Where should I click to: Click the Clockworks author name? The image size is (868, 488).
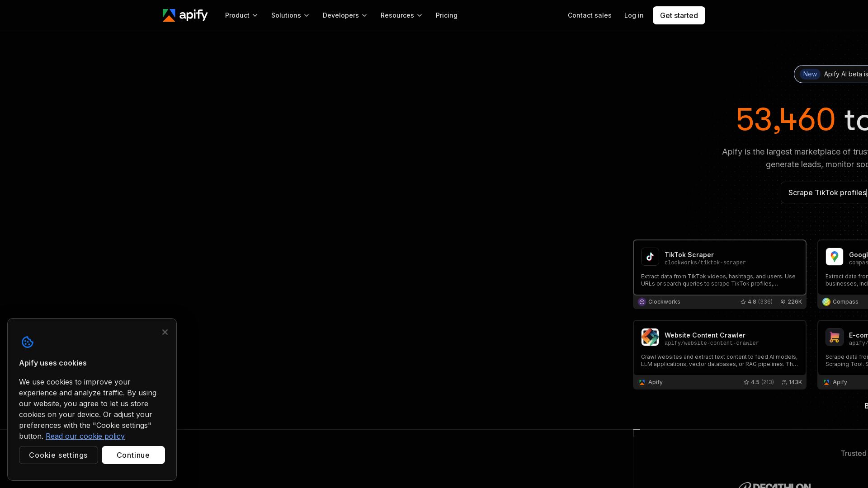coord(664,302)
